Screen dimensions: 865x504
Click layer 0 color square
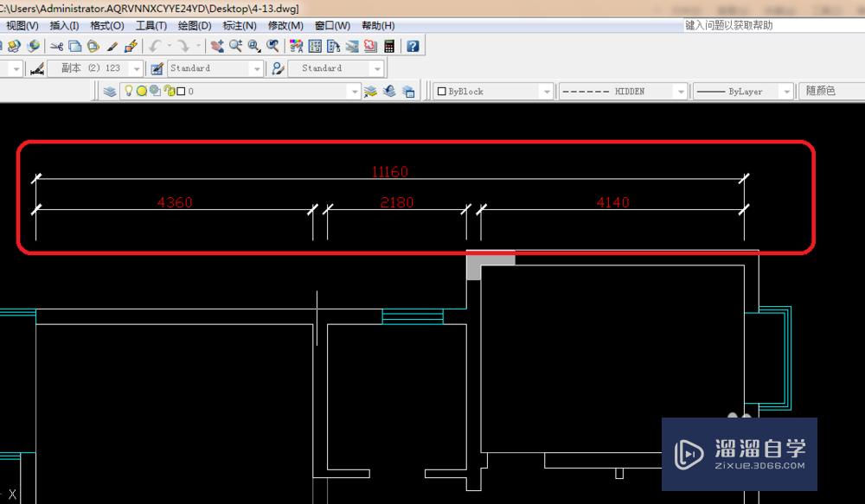pyautogui.click(x=181, y=92)
